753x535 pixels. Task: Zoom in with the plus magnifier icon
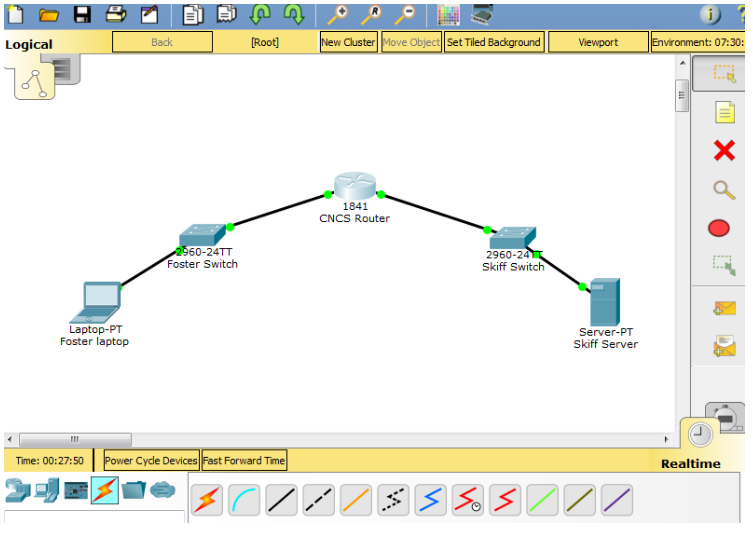pyautogui.click(x=338, y=15)
